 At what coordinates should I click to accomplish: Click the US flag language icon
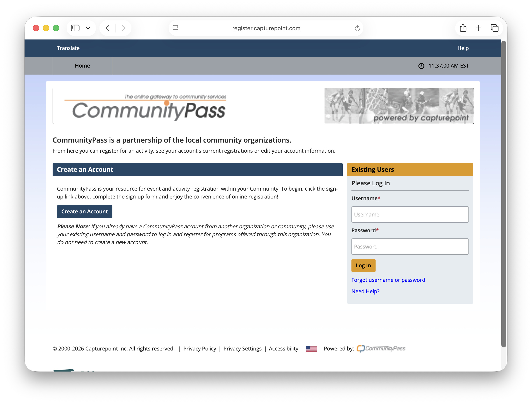[311, 349]
